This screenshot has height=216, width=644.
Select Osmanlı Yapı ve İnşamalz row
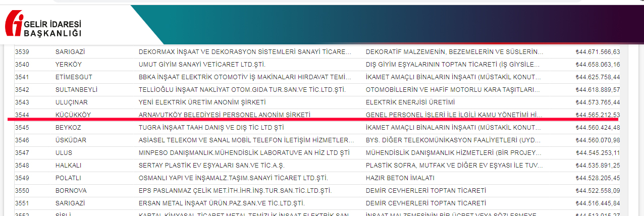pos(317,178)
